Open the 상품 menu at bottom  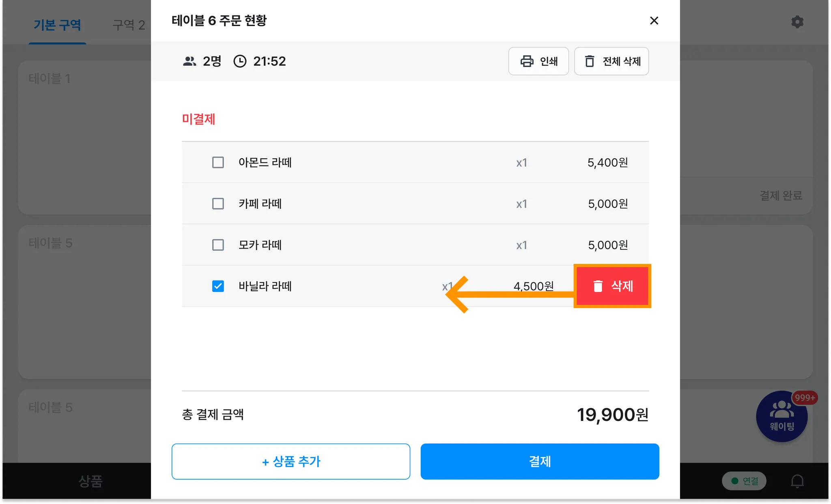pyautogui.click(x=90, y=481)
